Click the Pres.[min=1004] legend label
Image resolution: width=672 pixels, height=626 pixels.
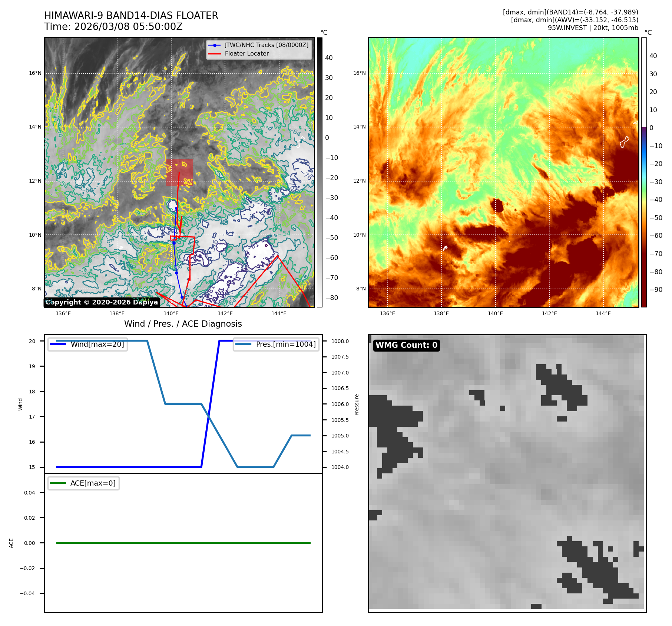pos(285,344)
